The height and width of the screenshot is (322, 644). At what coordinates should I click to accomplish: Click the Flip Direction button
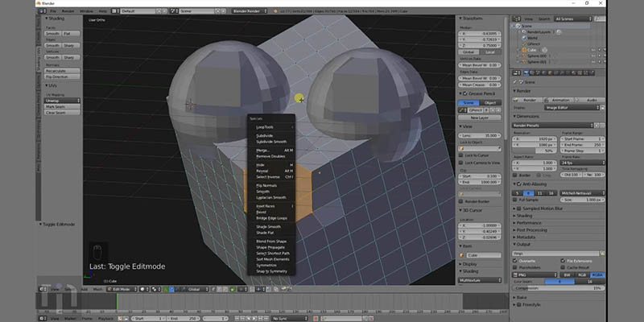point(62,76)
